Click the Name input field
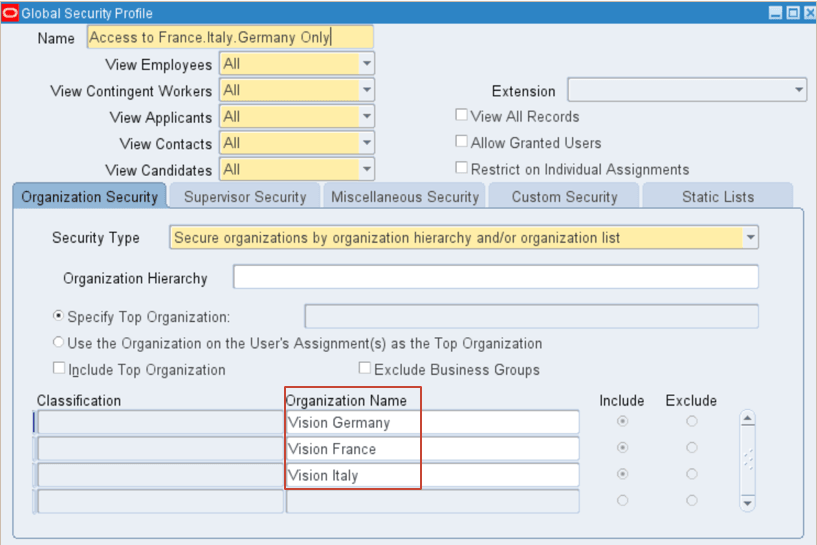Image resolution: width=817 pixels, height=545 pixels. (x=230, y=38)
